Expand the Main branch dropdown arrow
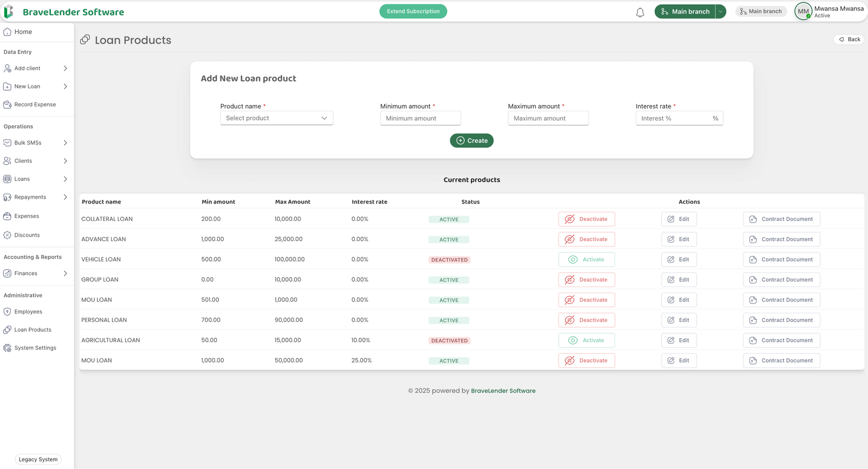The width and height of the screenshot is (868, 469). pos(720,11)
